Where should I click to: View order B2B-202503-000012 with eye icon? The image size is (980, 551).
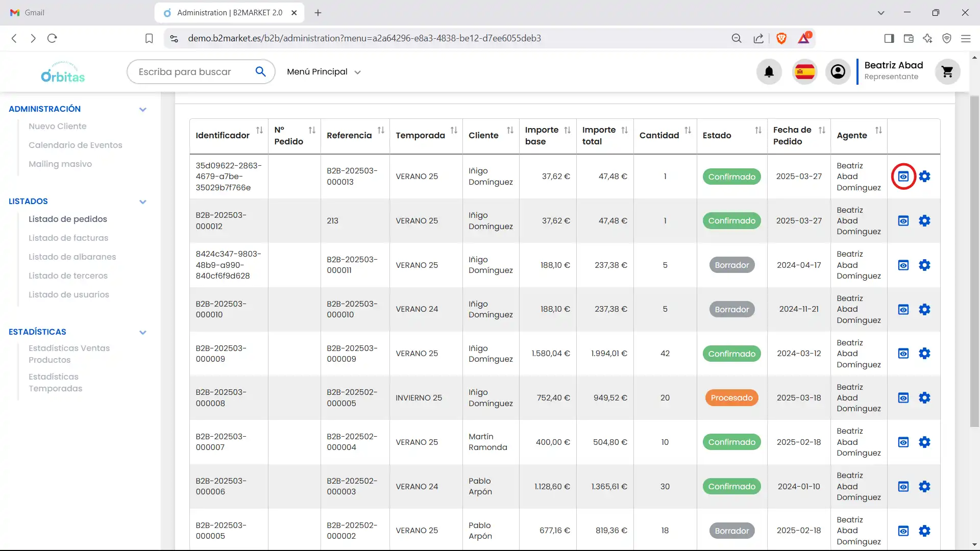(x=903, y=221)
